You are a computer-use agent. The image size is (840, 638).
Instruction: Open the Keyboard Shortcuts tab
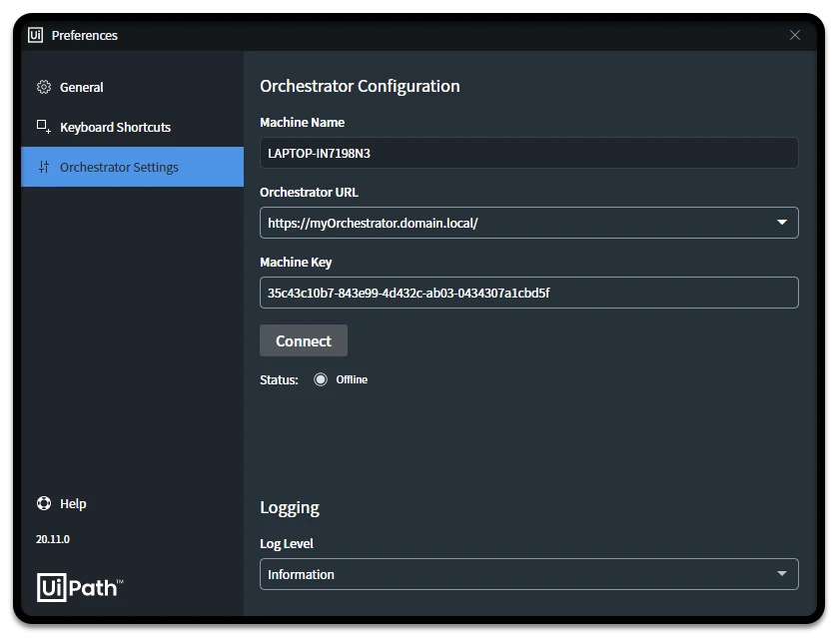(132, 127)
